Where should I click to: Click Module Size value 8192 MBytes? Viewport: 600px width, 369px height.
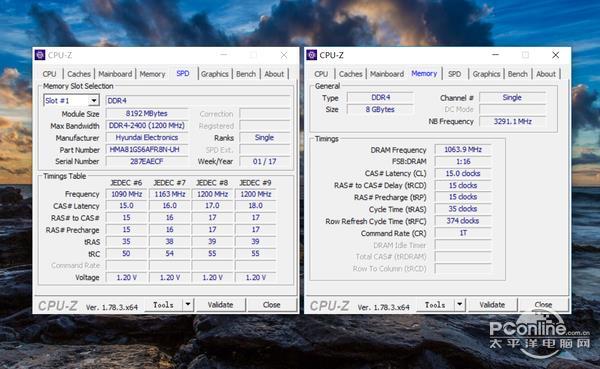tap(147, 114)
